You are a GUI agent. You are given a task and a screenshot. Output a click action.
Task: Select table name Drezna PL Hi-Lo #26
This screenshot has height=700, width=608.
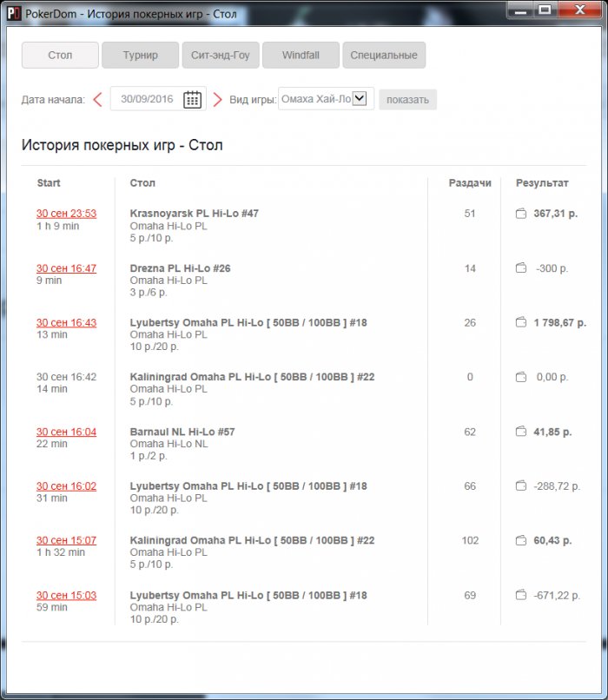coord(180,268)
